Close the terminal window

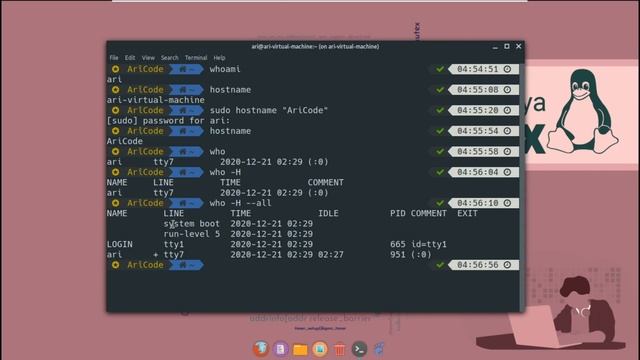518,47
